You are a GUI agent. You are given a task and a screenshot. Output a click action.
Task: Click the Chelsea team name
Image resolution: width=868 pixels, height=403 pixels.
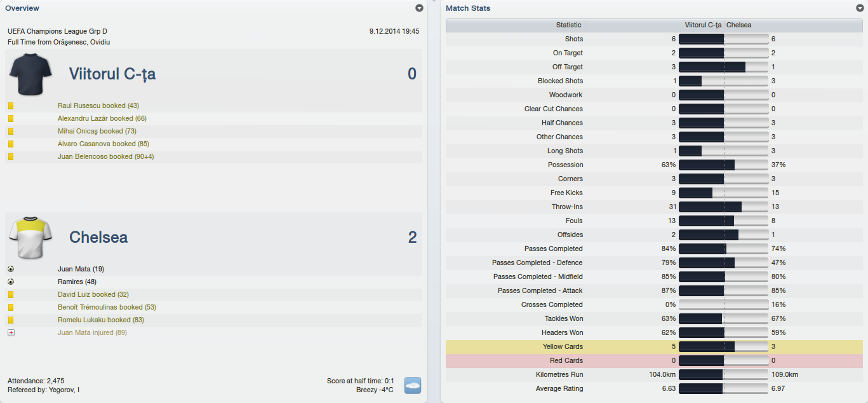(x=98, y=237)
